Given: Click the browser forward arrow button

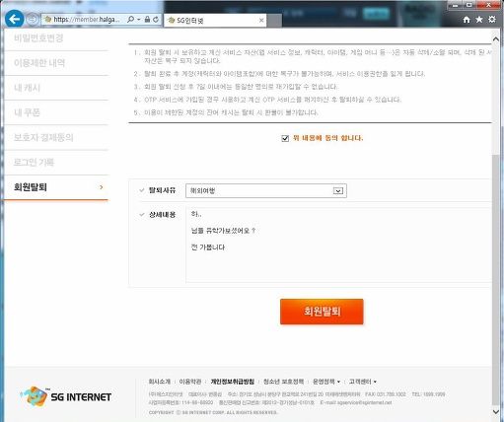Looking at the screenshot, I should pyautogui.click(x=32, y=19).
